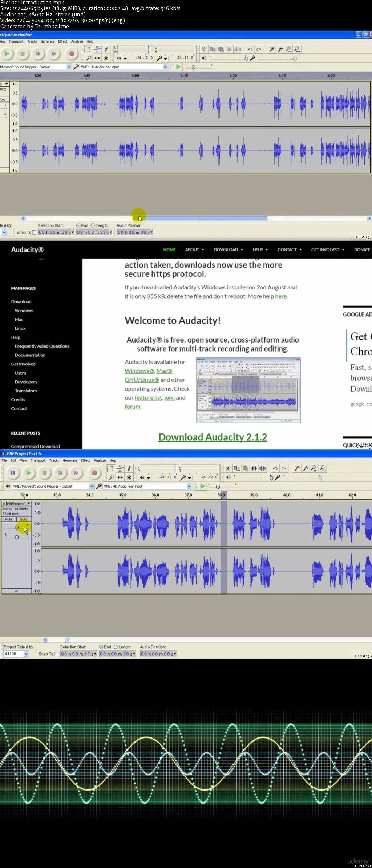
Task: Open the Edit menu in PBEProjectPart1c window
Action: click(x=13, y=460)
